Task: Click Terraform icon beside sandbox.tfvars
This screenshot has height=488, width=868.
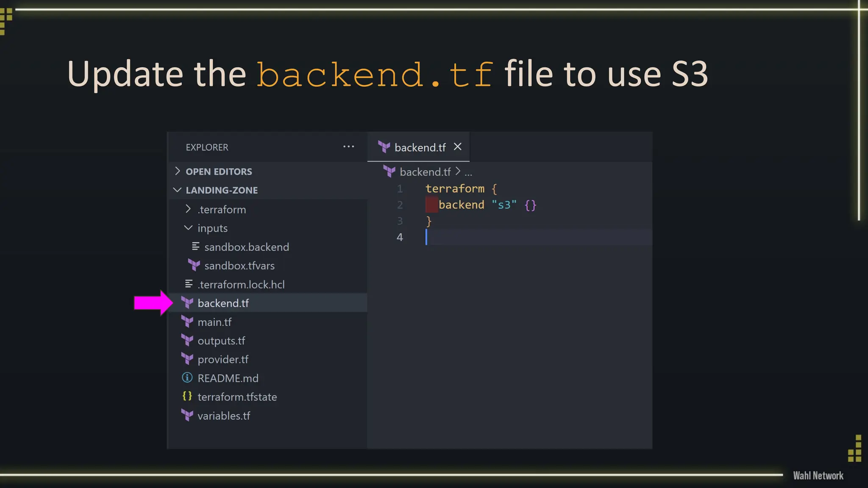Action: pos(194,265)
